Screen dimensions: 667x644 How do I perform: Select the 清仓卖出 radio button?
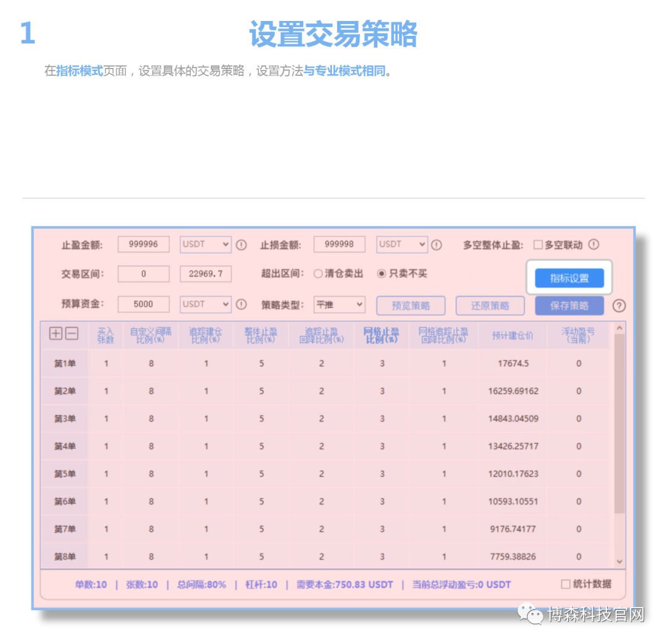click(319, 274)
